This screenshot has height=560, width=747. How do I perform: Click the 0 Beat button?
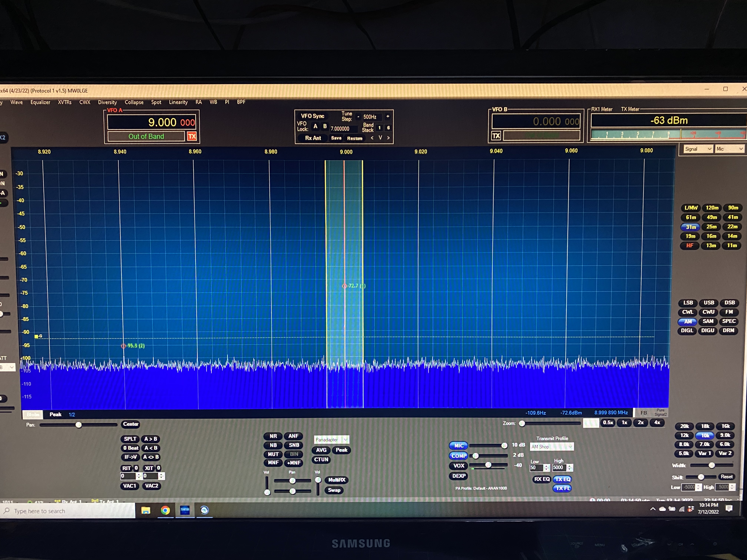(130, 448)
